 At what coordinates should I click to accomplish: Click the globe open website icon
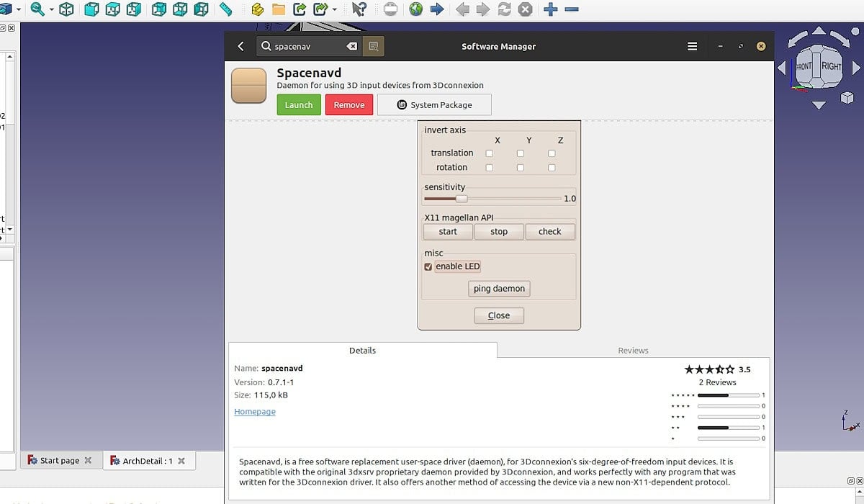(415, 9)
